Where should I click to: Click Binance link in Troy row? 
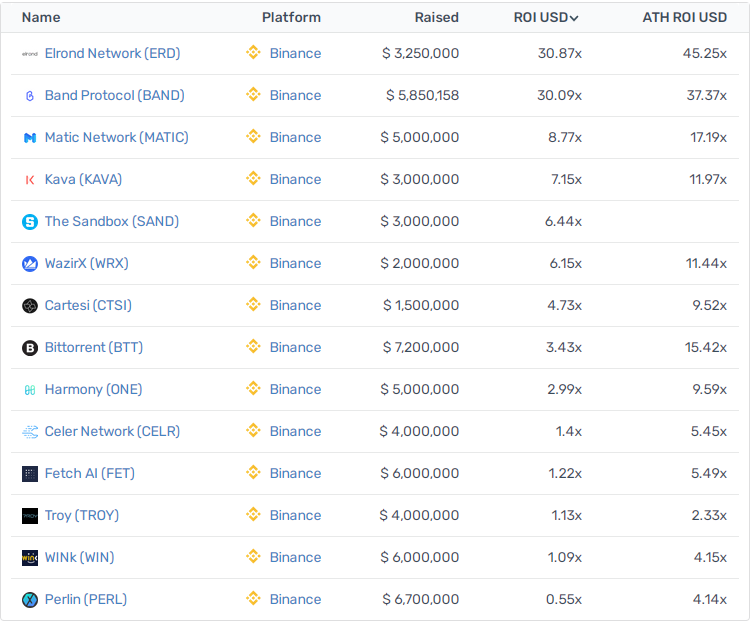coord(296,516)
